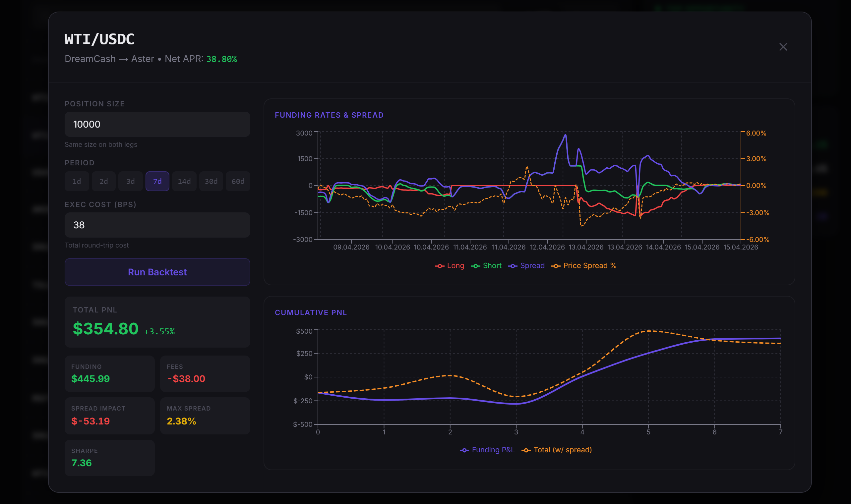Screen dimensions: 851x504
Task: Select the 14d period option
Action: tap(184, 181)
